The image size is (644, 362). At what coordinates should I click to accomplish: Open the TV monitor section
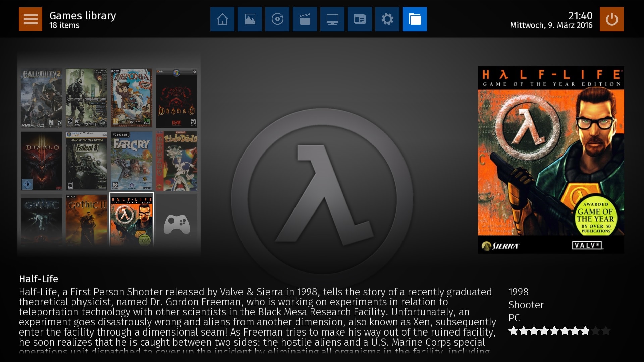[332, 19]
